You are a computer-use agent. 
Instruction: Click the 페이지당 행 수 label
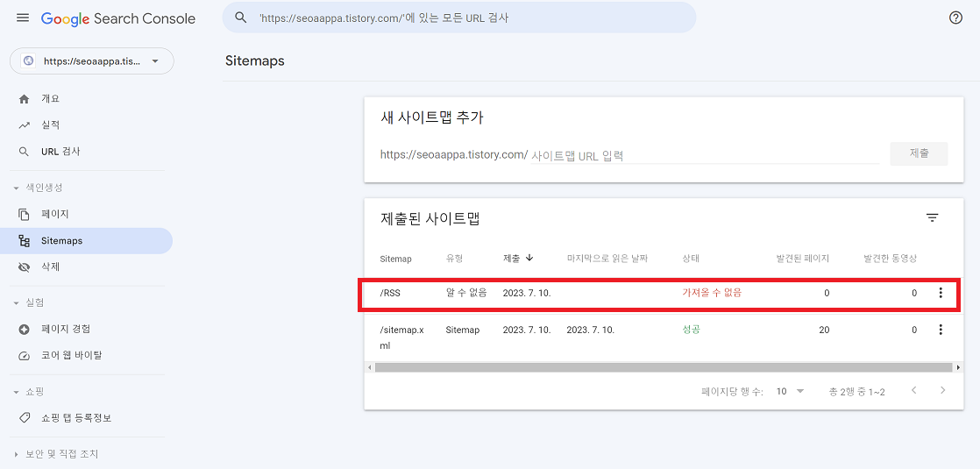click(733, 392)
